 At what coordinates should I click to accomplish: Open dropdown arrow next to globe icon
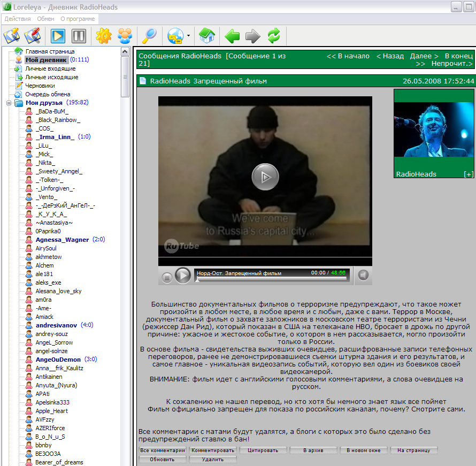[x=188, y=36]
